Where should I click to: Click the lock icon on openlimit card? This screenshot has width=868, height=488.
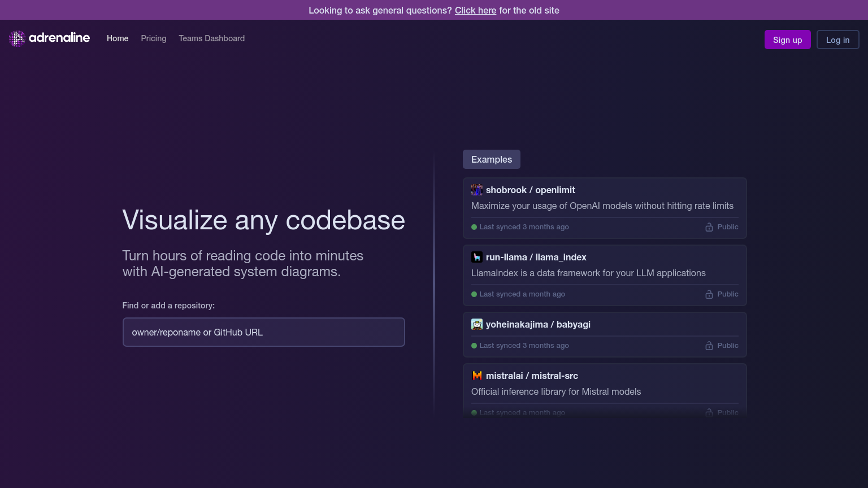tap(709, 227)
